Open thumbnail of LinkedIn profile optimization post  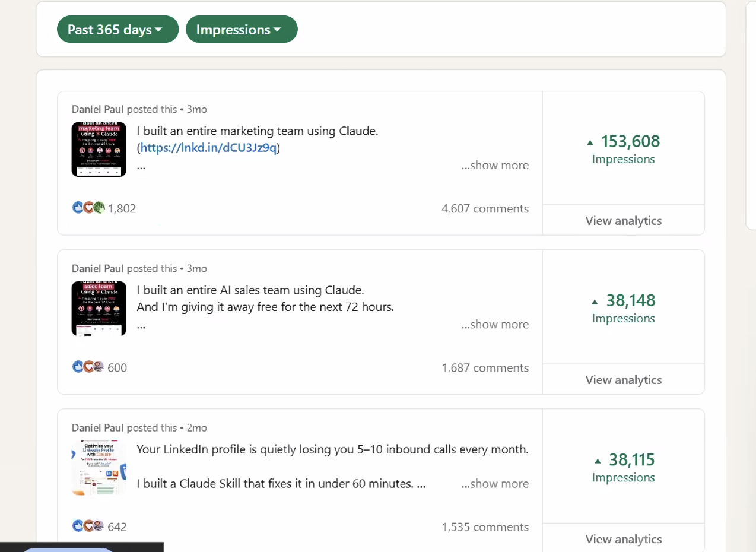[99, 468]
